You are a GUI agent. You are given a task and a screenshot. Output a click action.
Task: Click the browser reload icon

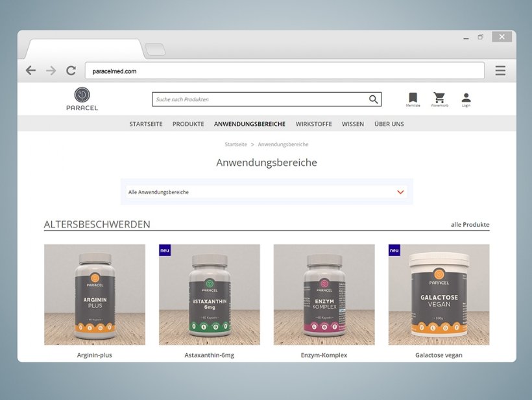coord(71,71)
